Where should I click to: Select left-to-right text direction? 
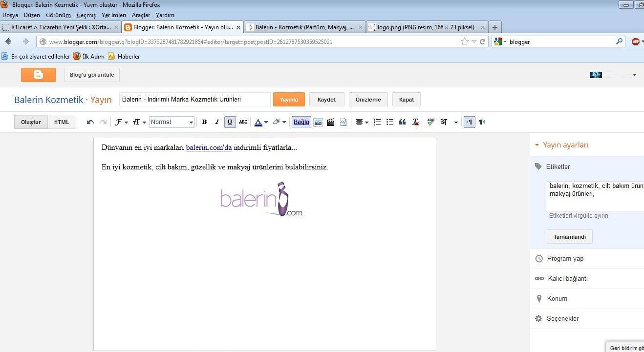[x=469, y=122]
